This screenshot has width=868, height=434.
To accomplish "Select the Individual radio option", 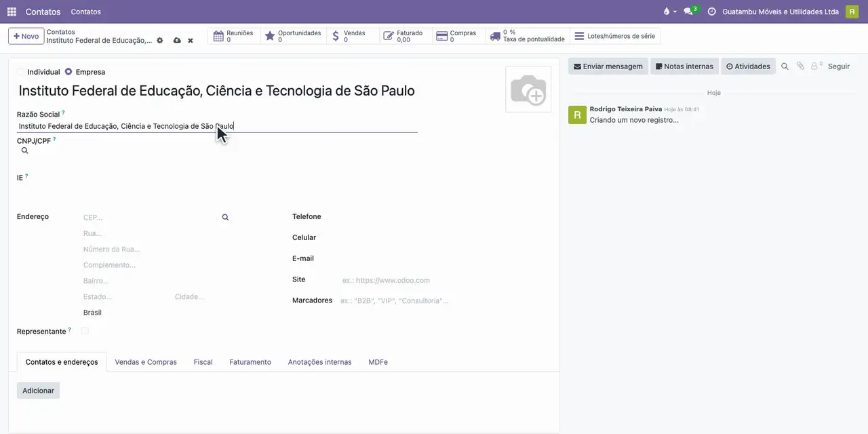I will [20, 72].
